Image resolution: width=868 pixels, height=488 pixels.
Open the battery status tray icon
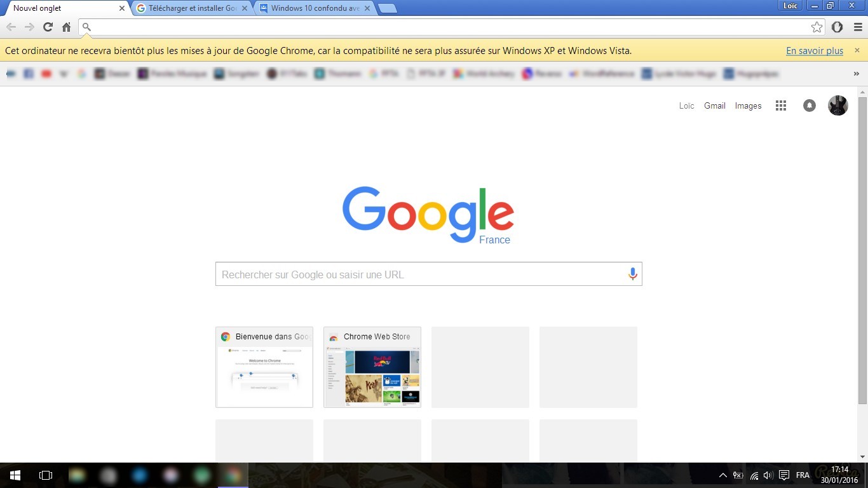(738, 475)
